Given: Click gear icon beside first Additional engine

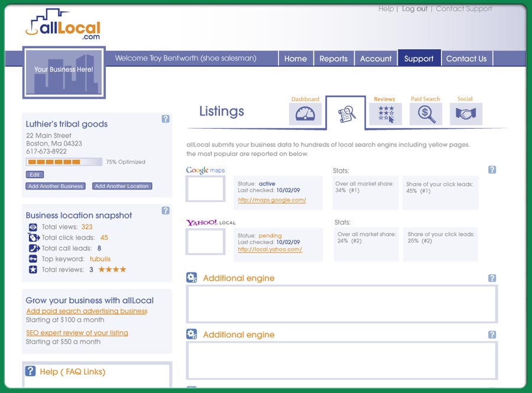Looking at the screenshot, I should [192, 278].
